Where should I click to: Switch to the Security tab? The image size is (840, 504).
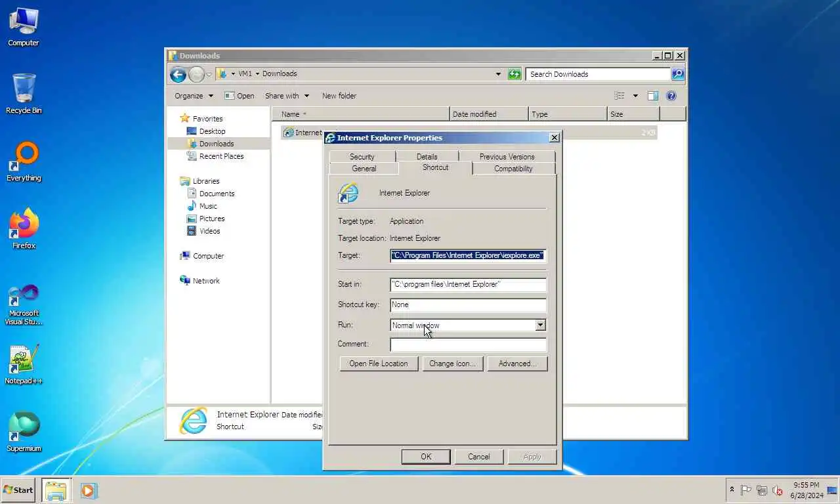point(362,157)
